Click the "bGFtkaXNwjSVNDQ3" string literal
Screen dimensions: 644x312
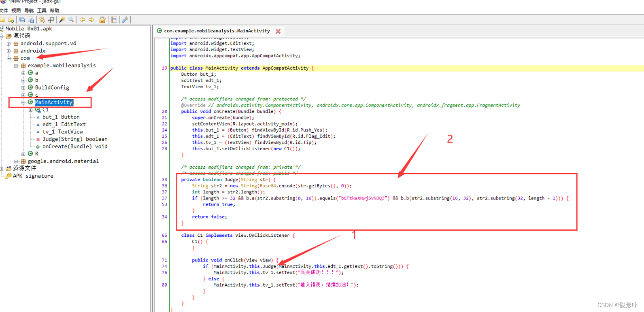coord(363,198)
